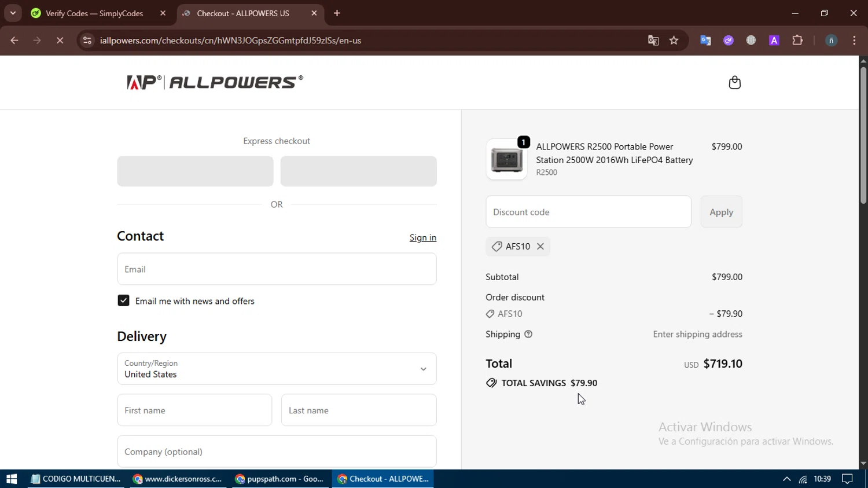Screen dimensions: 868x488
Task: Click the second express checkout button
Action: pyautogui.click(x=359, y=171)
